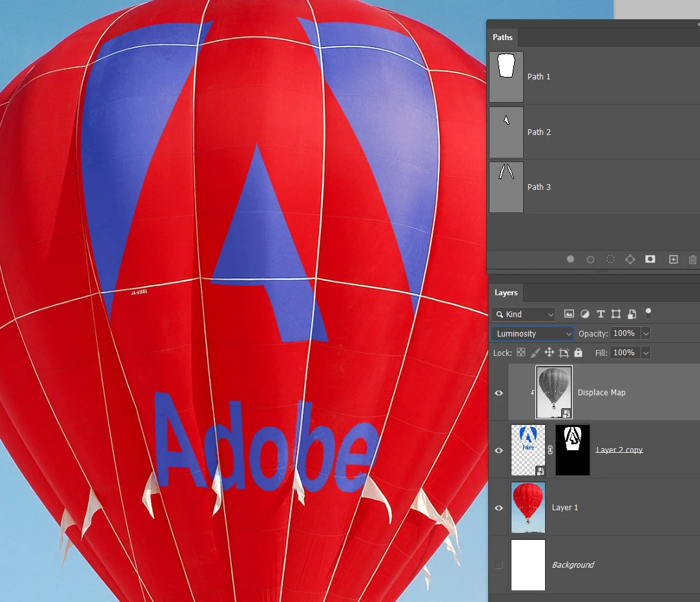Click the Fill 100% value field
This screenshot has height=602, width=700.
coord(625,353)
